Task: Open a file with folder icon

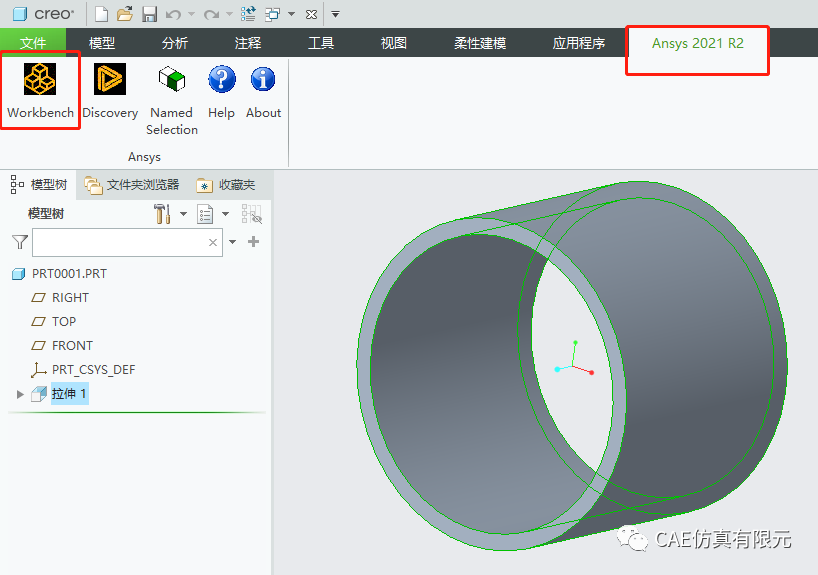Action: 125,14
